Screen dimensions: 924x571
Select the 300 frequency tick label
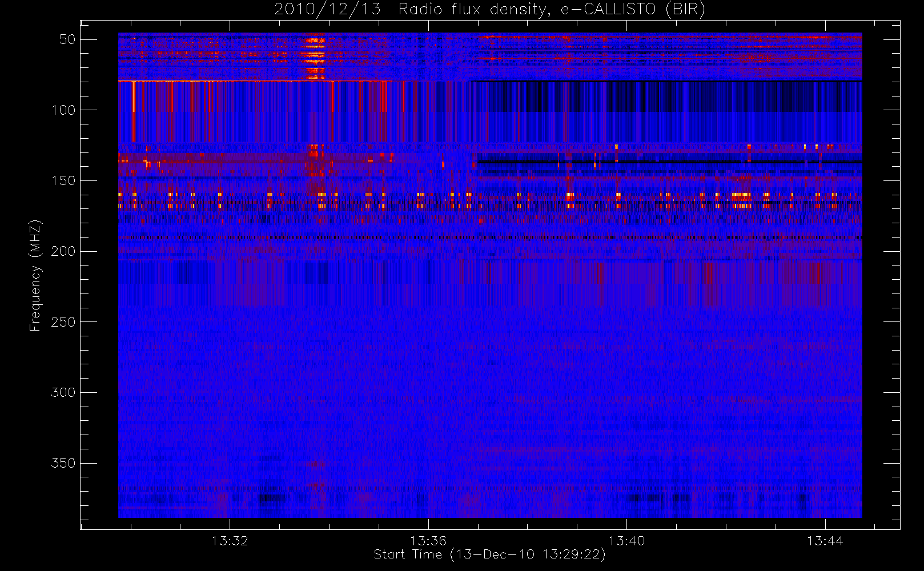63,393
